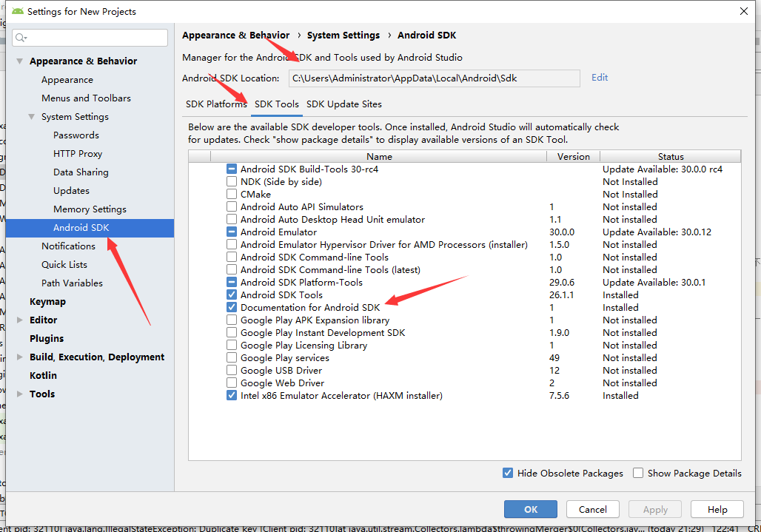The width and height of the screenshot is (761, 532).
Task: Click the search magnifier icon in settings search box
Action: click(x=19, y=37)
